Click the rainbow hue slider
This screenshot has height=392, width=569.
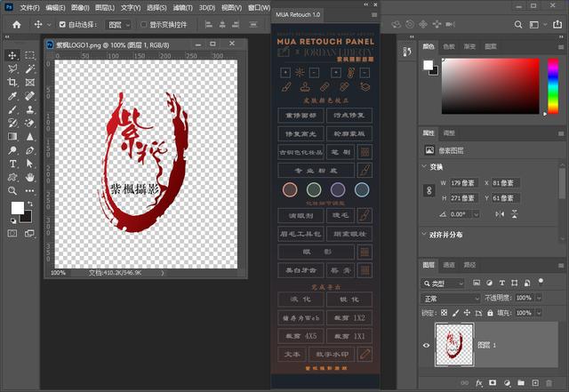[553, 86]
